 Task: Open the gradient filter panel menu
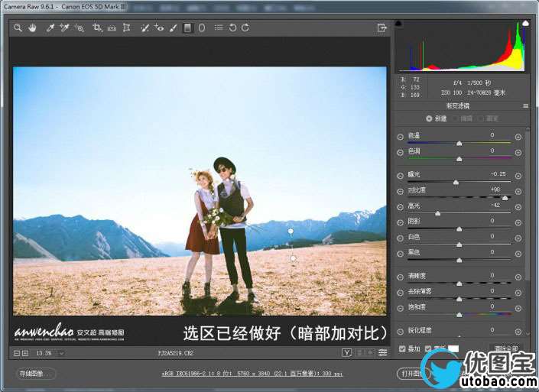[x=525, y=105]
